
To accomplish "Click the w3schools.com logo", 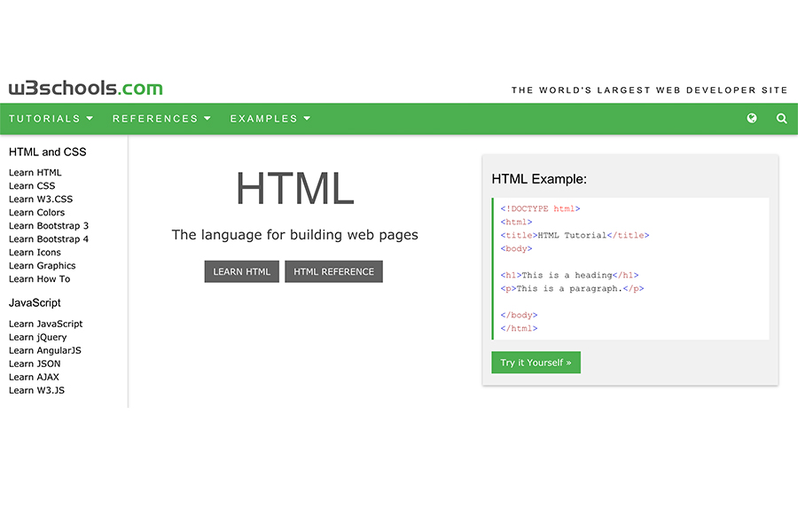I will click(x=85, y=88).
